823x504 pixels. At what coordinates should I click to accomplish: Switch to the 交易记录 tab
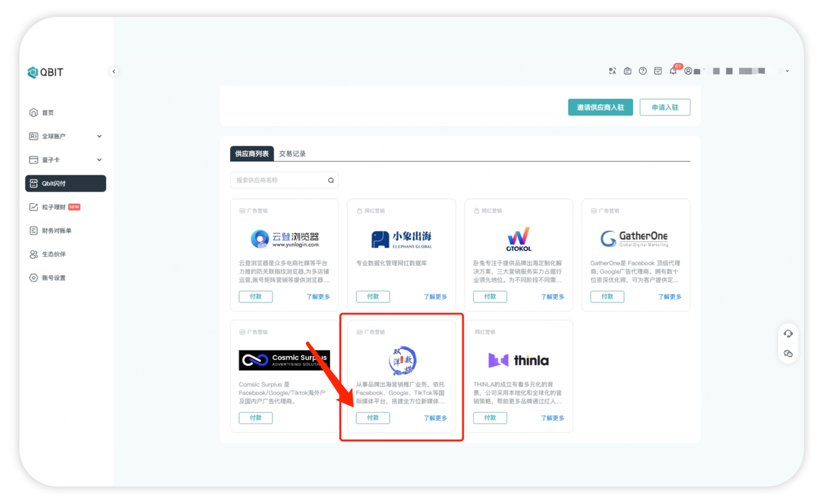pyautogui.click(x=292, y=154)
